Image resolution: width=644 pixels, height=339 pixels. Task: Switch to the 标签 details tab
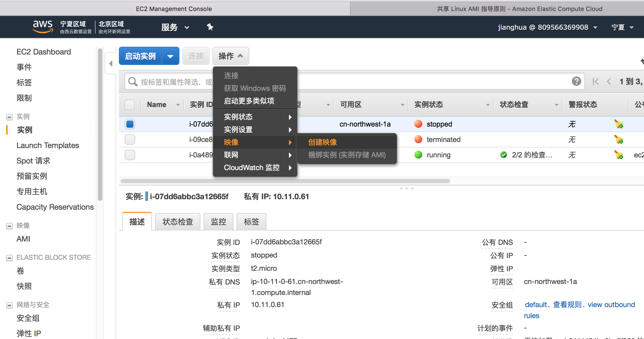click(x=252, y=222)
